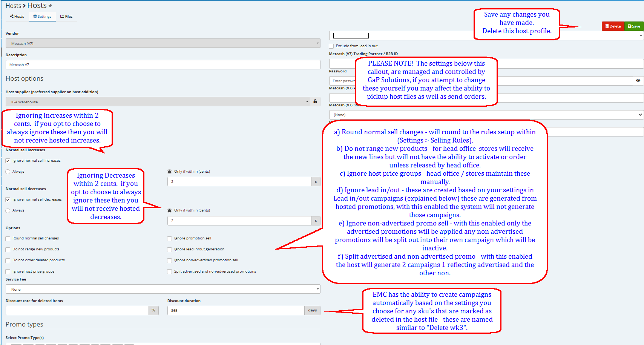Toggle Exclude from lead in out checkbox
Image resolution: width=644 pixels, height=345 pixels.
pos(331,46)
